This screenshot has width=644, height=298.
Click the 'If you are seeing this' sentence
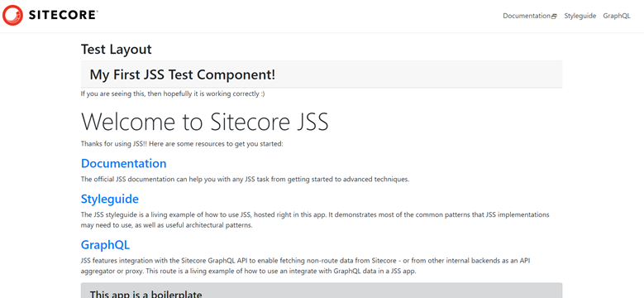click(173, 94)
